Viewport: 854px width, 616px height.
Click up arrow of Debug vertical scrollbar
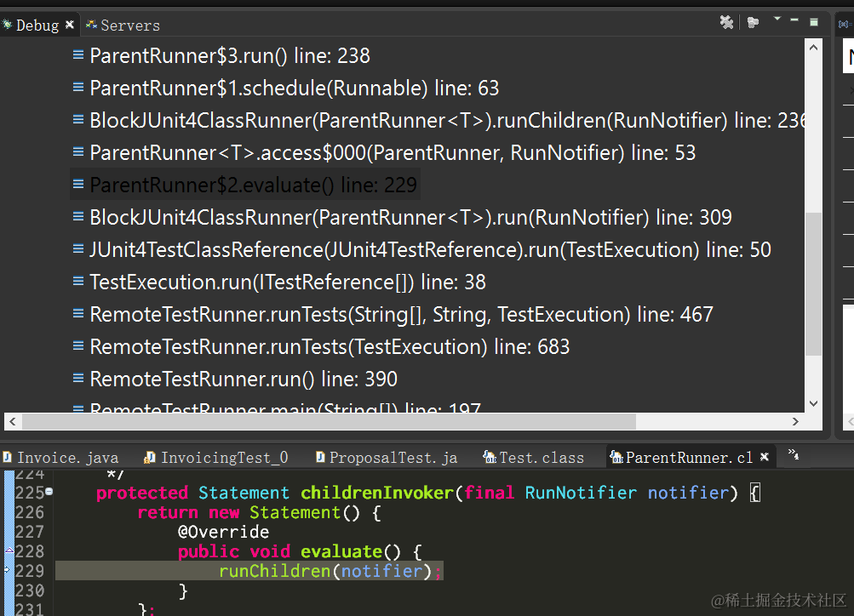tap(813, 48)
